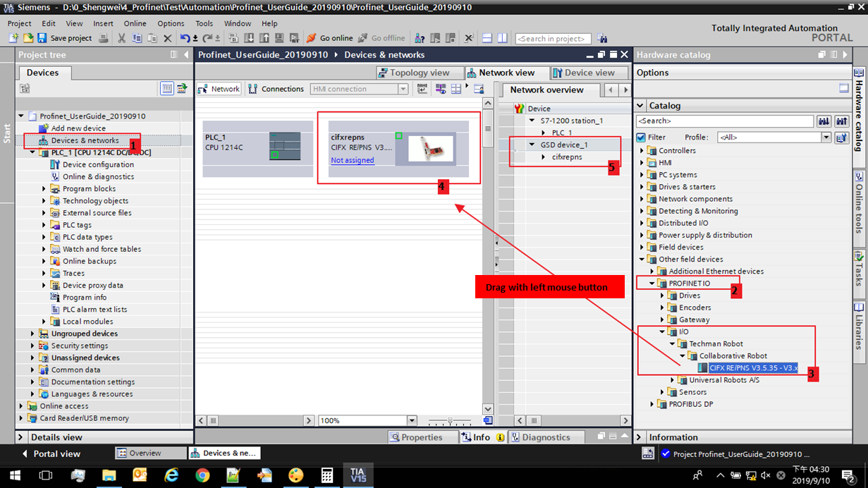Expand the PROFIBUS DP catalog folder

(x=652, y=404)
